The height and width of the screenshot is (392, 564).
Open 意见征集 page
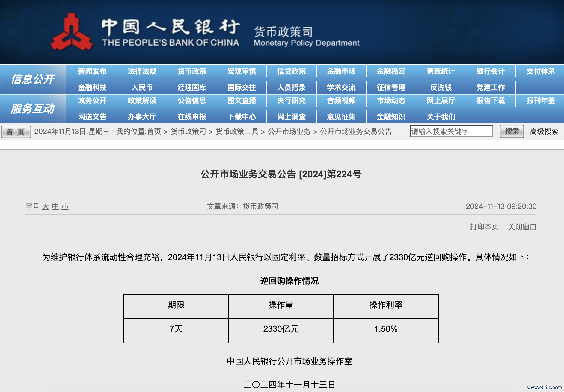point(341,117)
